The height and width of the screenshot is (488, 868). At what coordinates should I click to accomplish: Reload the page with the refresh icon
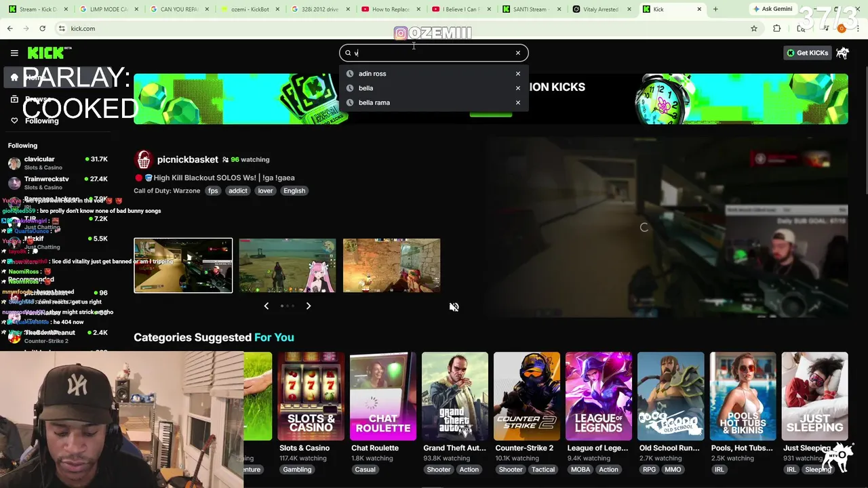pos(42,28)
